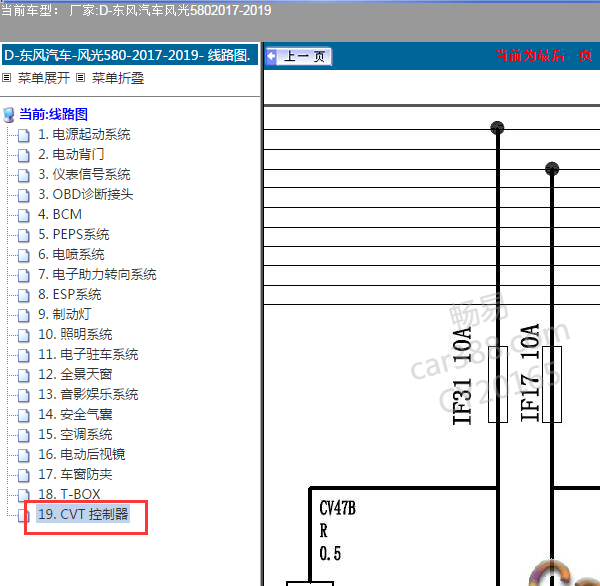This screenshot has height=586, width=600.
Task: Open 9. 制动灯 diagram
Action: (x=64, y=314)
